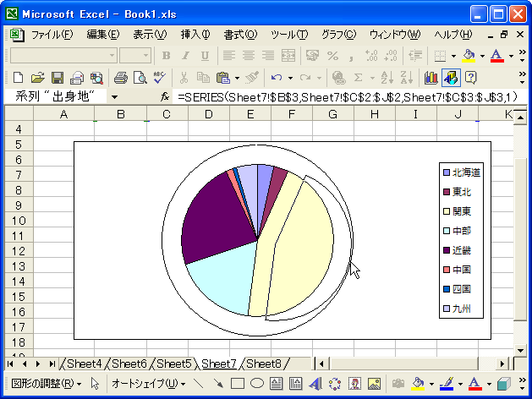532x399 pixels.
Task: Open the グラフ menu
Action: [x=338, y=35]
